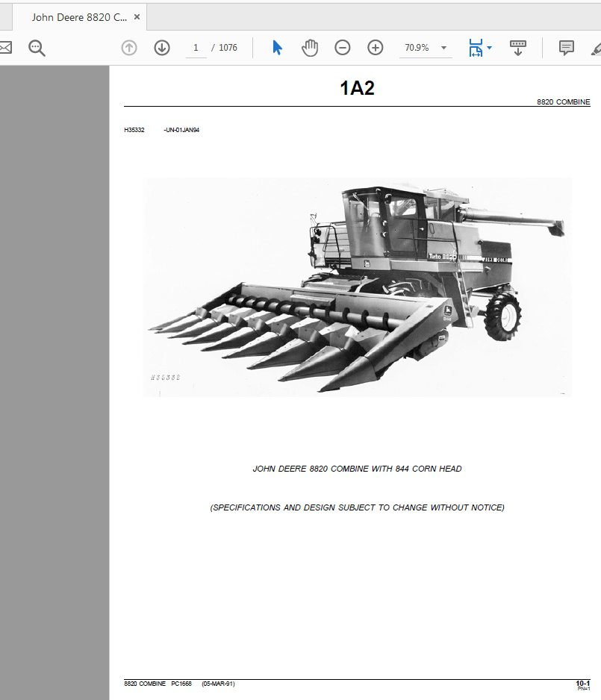Screen dimensions: 601x700
Task: Go to next page arrow
Action: (162, 47)
